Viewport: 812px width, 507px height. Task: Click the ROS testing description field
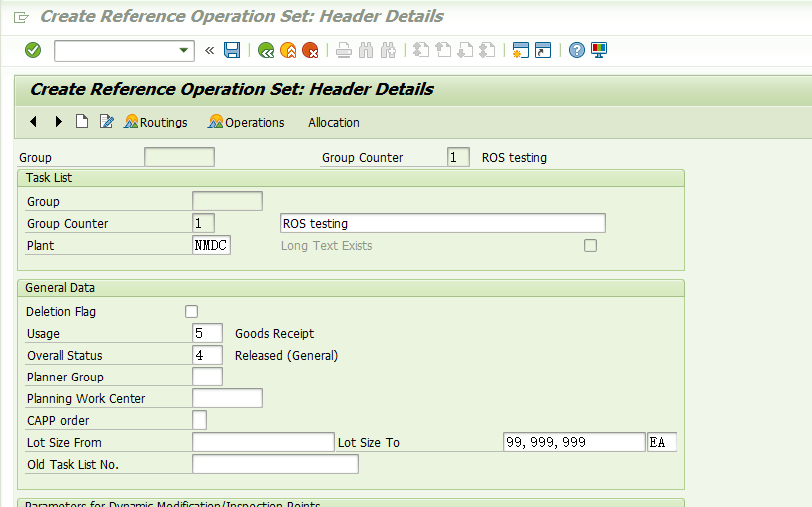[442, 223]
